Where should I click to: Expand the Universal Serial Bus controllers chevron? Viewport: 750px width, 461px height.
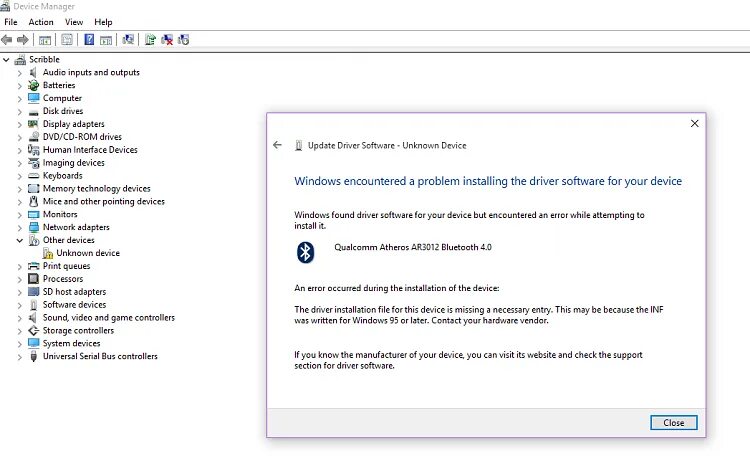point(19,357)
